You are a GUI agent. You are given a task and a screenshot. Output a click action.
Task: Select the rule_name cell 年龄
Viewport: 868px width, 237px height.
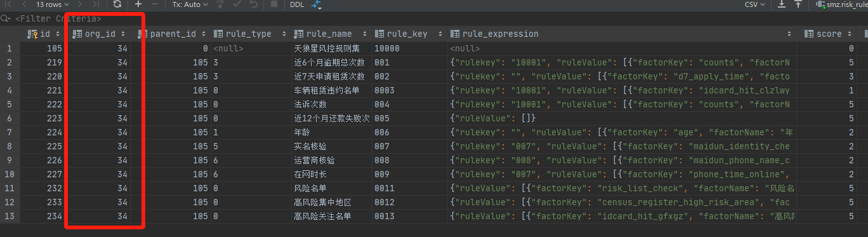[x=331, y=132]
